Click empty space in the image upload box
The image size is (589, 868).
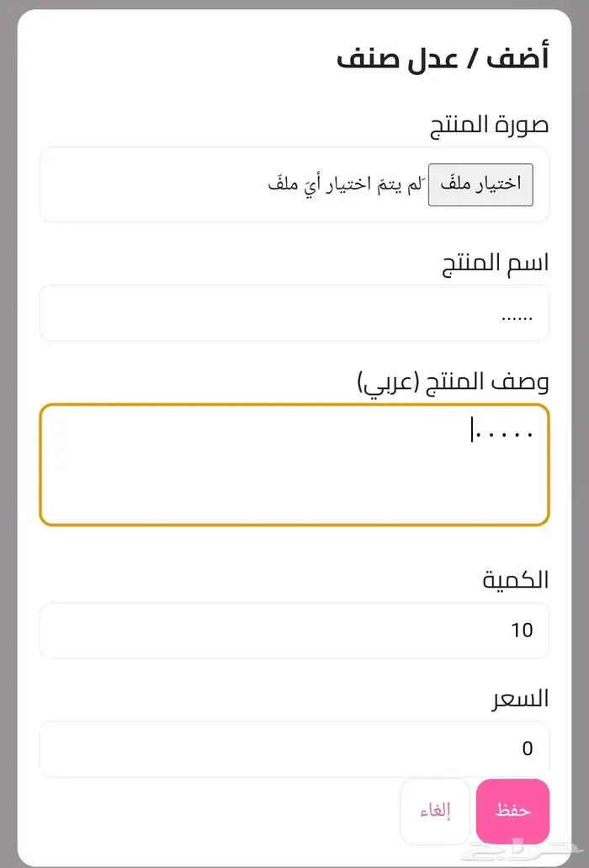[151, 185]
